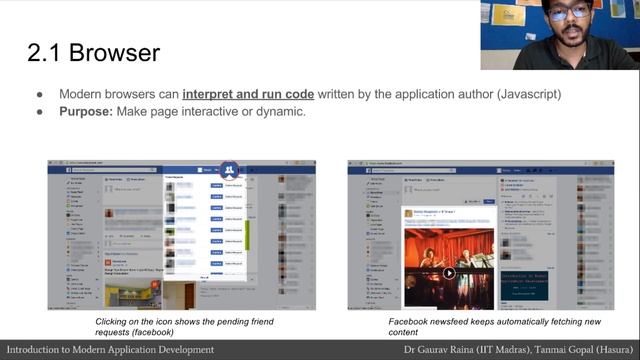This screenshot has height=360, width=640.
Task: Click footer "Dr Gaurav Raina (IIT Madras), Tanmai Gopal (Hasura)"
Action: click(x=518, y=350)
